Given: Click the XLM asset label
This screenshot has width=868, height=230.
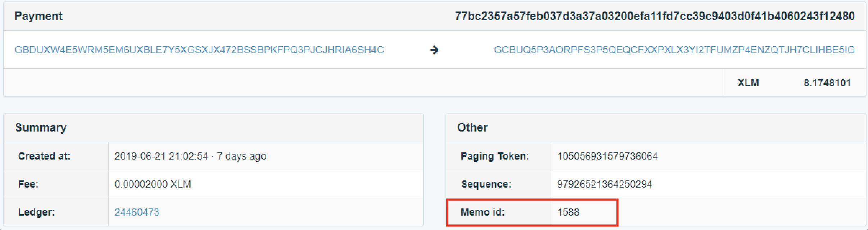Looking at the screenshot, I should (748, 83).
